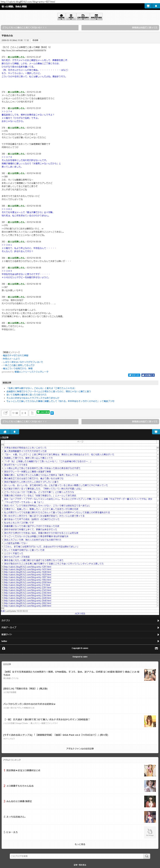Open the NEW entries navigation icon
The image size is (160, 868).
pos(71,17)
